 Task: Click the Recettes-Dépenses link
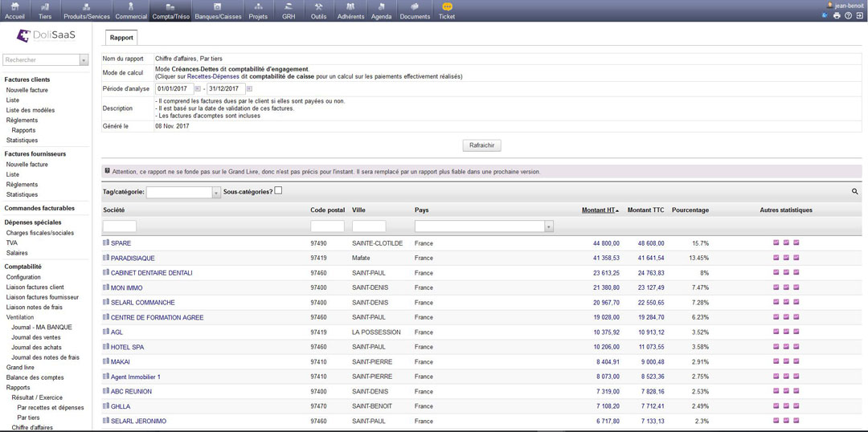tap(212, 76)
